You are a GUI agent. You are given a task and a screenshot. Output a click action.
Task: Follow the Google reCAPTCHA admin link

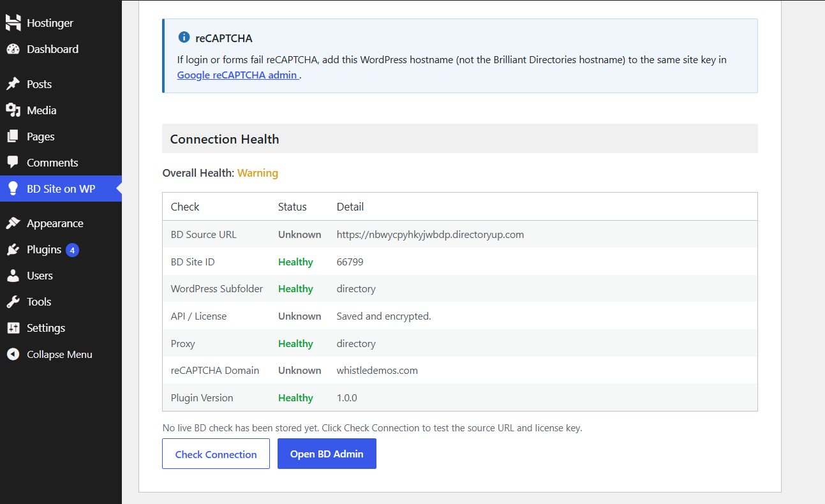click(237, 75)
